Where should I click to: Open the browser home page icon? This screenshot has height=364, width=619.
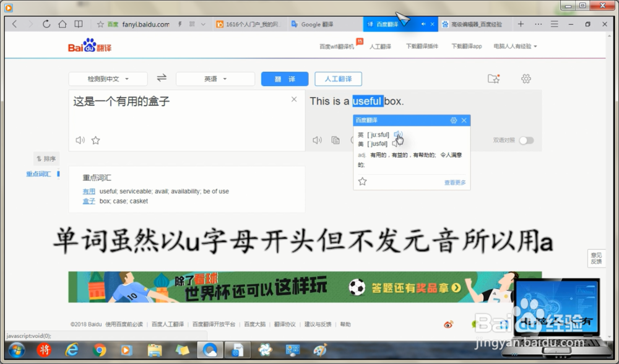coord(63,24)
